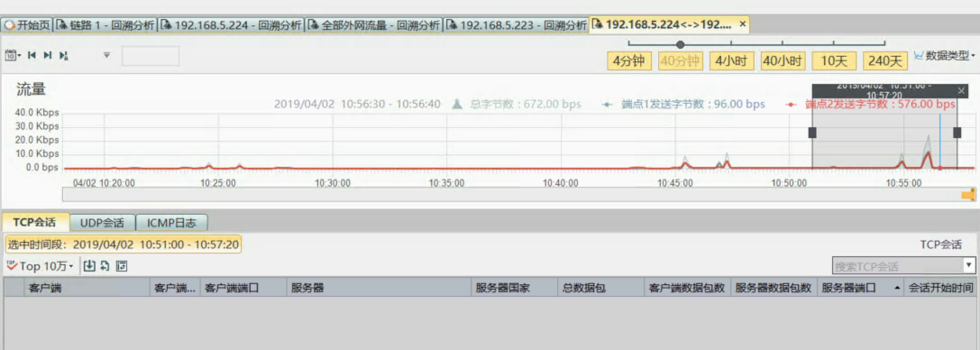Close the selected time range overlay
This screenshot has height=350, width=980.
(961, 91)
